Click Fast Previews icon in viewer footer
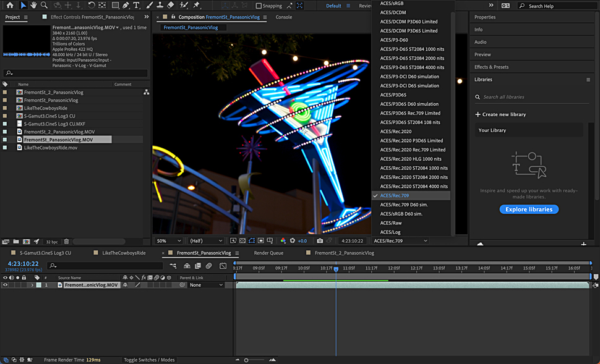 pos(233,241)
